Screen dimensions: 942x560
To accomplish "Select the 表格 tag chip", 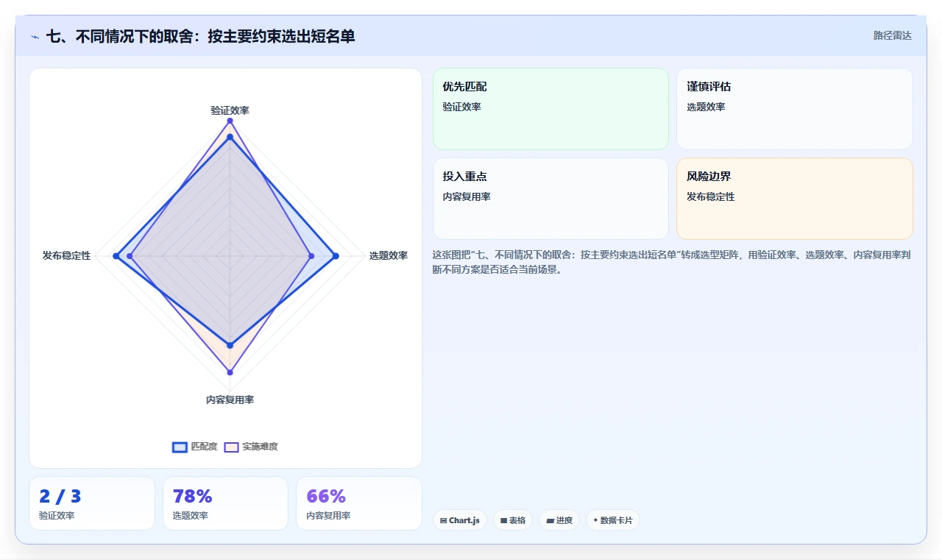I will (513, 520).
